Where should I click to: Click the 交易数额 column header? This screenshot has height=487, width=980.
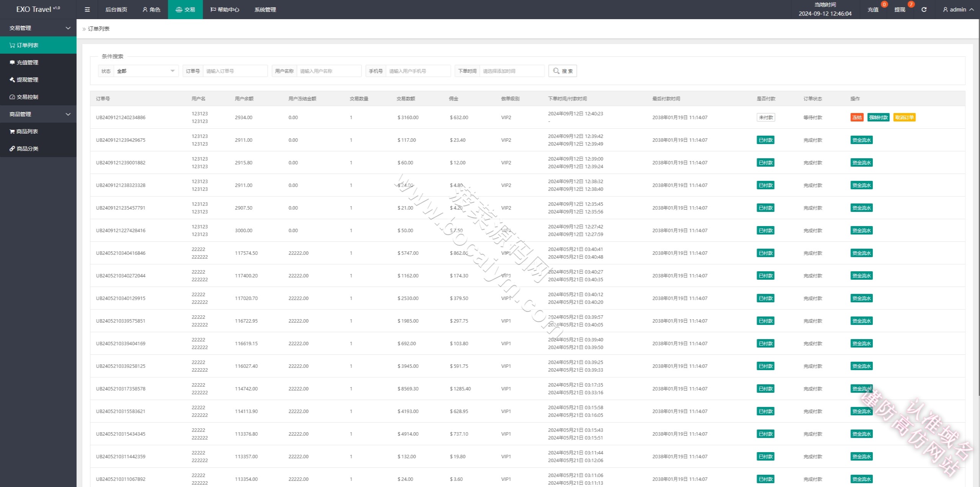click(406, 99)
